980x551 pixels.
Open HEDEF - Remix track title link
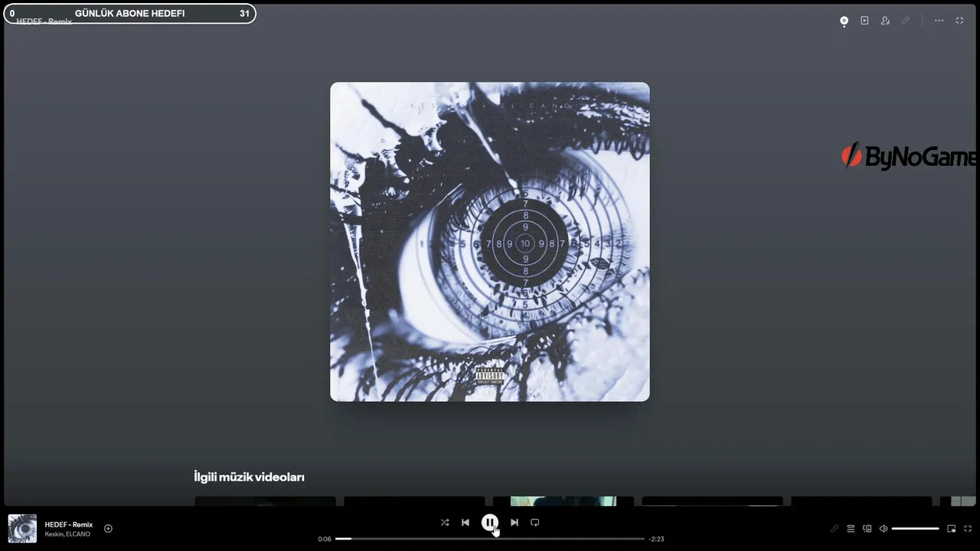(69, 525)
